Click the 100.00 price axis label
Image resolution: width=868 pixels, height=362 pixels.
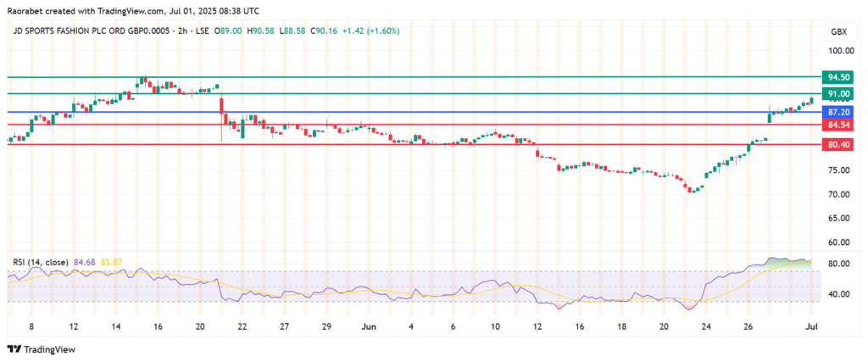(x=838, y=53)
